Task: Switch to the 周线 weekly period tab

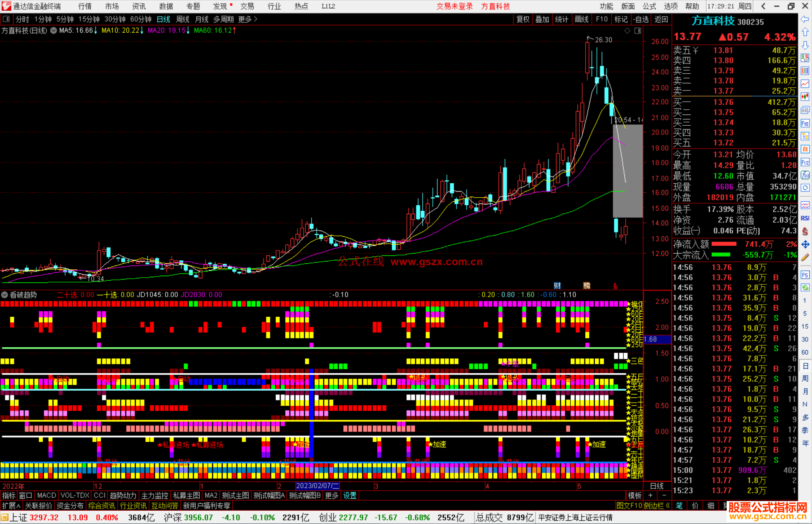Action: (183, 19)
